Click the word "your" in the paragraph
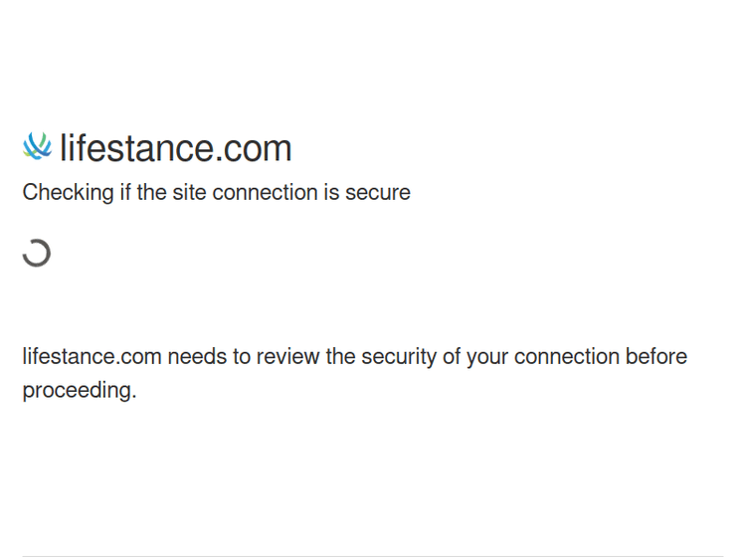The width and height of the screenshot is (746, 560). tap(484, 357)
